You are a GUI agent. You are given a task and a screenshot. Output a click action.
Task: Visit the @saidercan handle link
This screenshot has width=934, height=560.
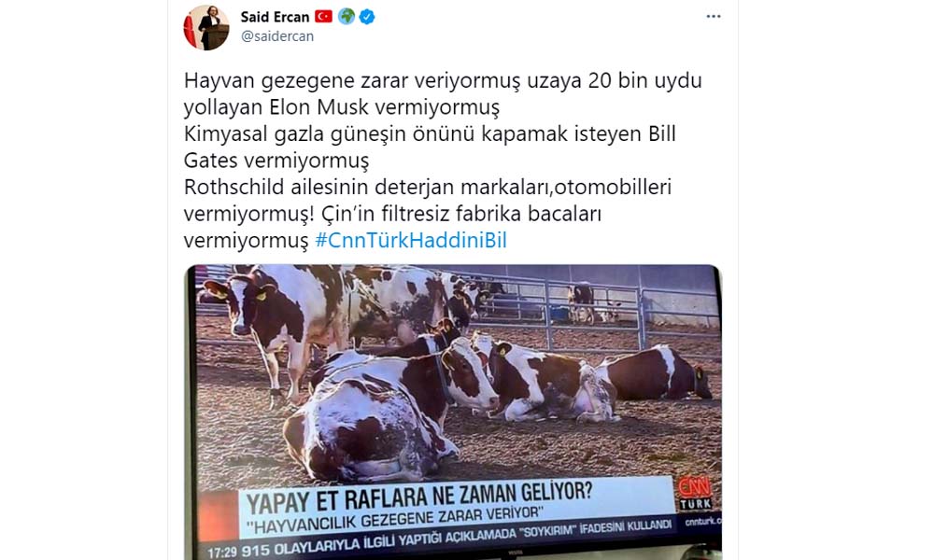pos(277,36)
